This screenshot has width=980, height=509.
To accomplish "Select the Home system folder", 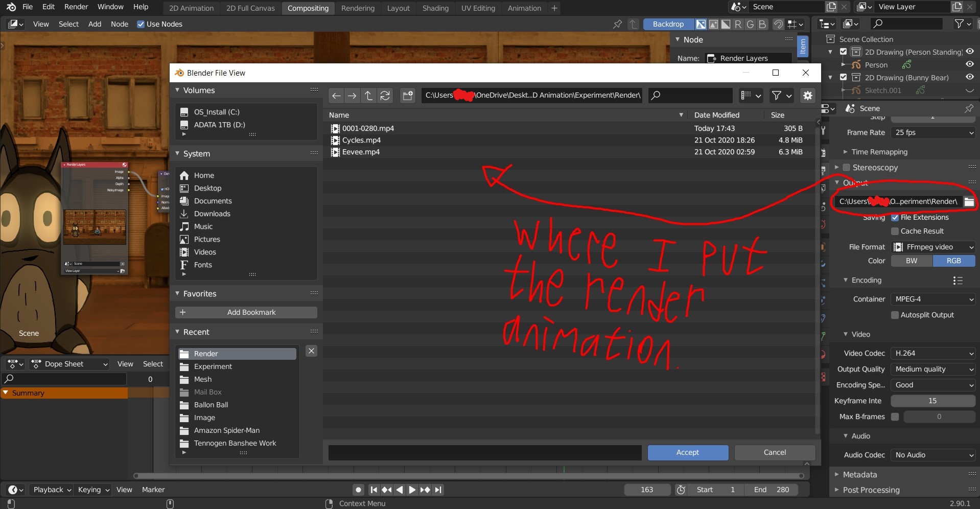I will [204, 175].
